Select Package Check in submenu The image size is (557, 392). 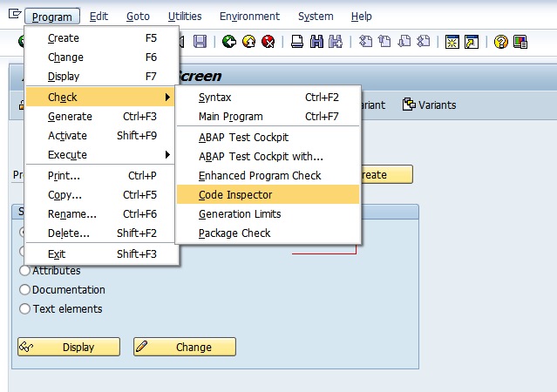point(268,233)
